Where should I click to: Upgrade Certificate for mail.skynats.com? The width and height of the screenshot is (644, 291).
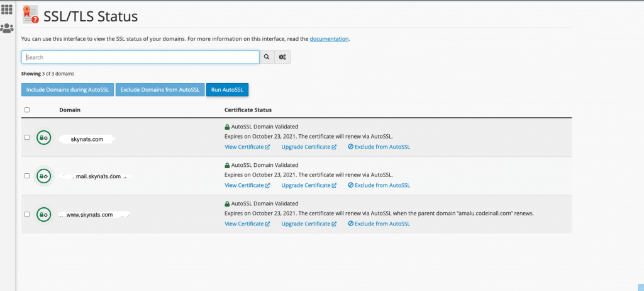[x=309, y=185]
